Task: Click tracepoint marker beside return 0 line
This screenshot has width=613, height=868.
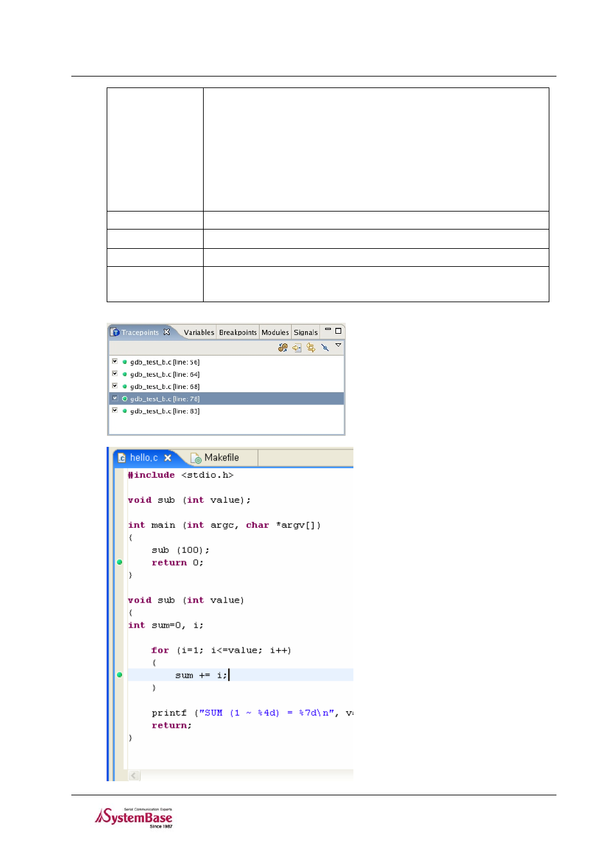Action: (x=120, y=562)
